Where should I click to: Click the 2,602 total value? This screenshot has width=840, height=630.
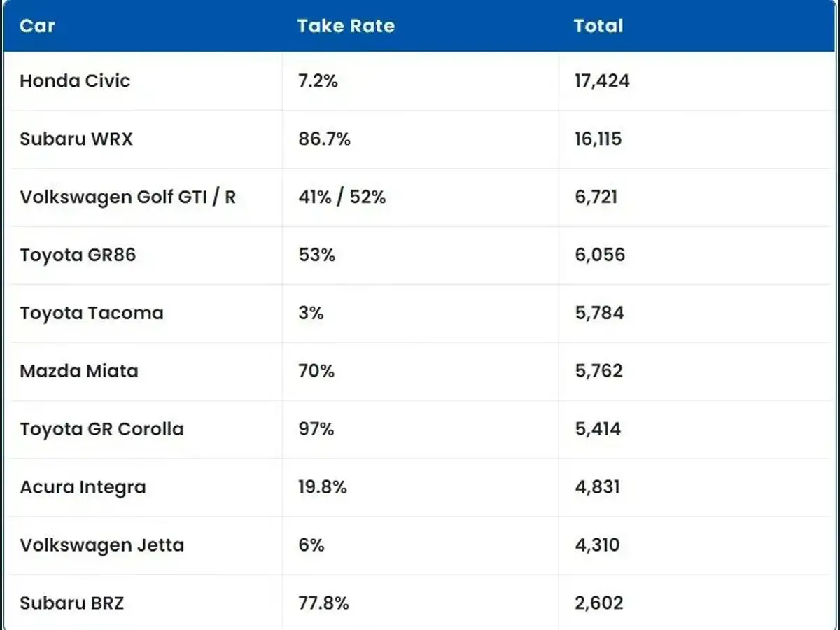599,603
